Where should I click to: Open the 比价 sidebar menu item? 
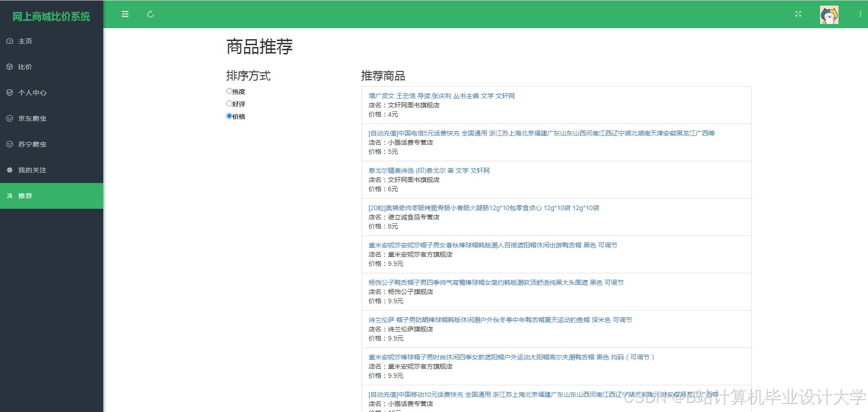pos(52,67)
